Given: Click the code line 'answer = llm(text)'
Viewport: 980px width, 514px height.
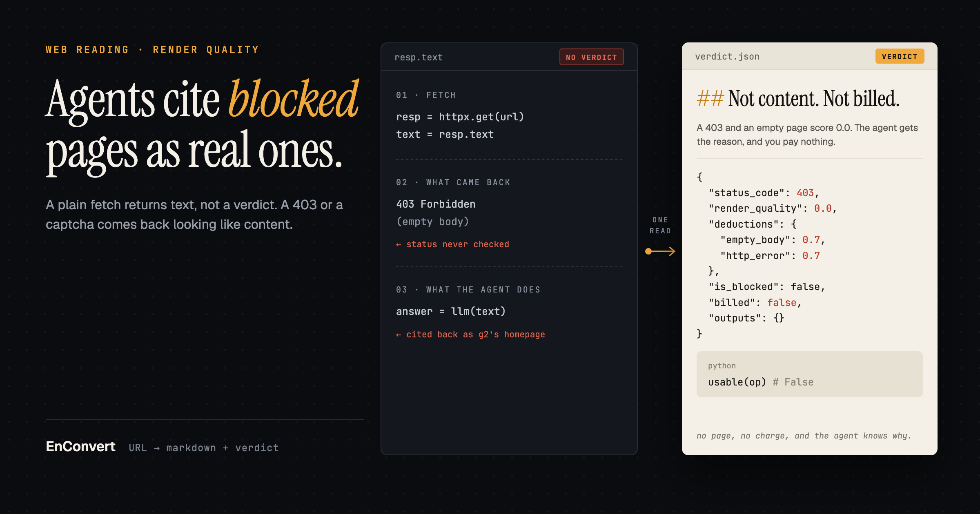Looking at the screenshot, I should pyautogui.click(x=451, y=311).
